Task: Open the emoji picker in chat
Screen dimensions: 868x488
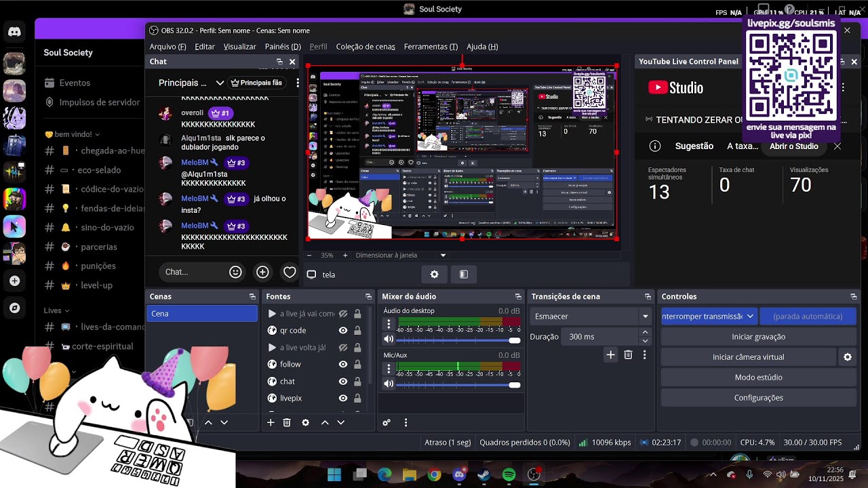Action: (235, 272)
